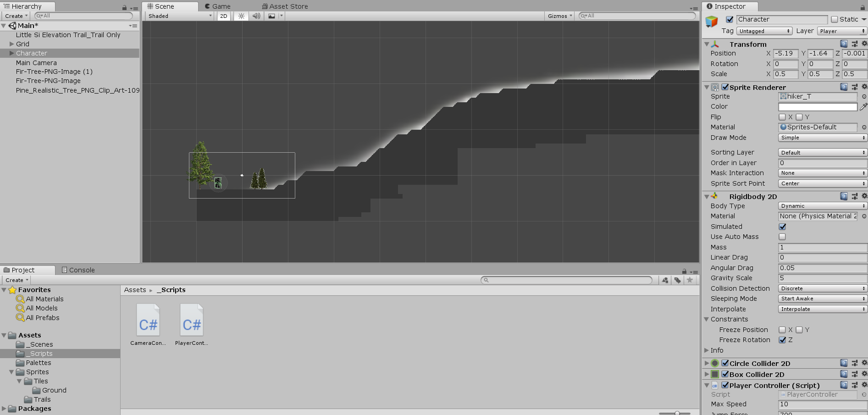
Task: Toggle the Static checkbox
Action: coord(835,19)
